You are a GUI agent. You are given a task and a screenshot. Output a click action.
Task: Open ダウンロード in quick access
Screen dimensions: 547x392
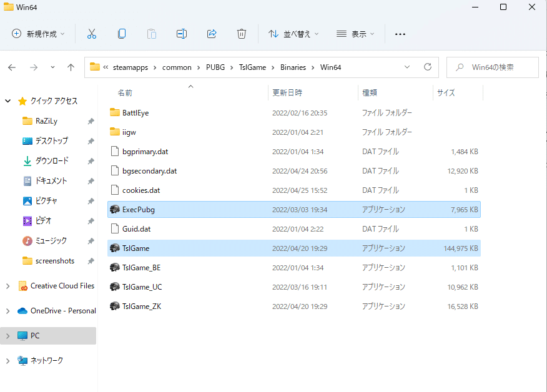pos(52,161)
